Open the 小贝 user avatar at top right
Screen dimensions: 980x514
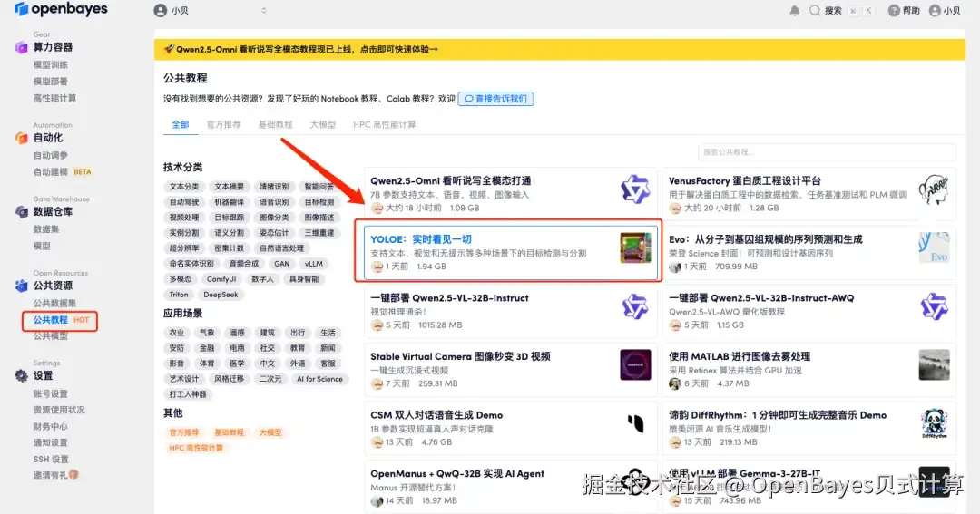[x=935, y=11]
